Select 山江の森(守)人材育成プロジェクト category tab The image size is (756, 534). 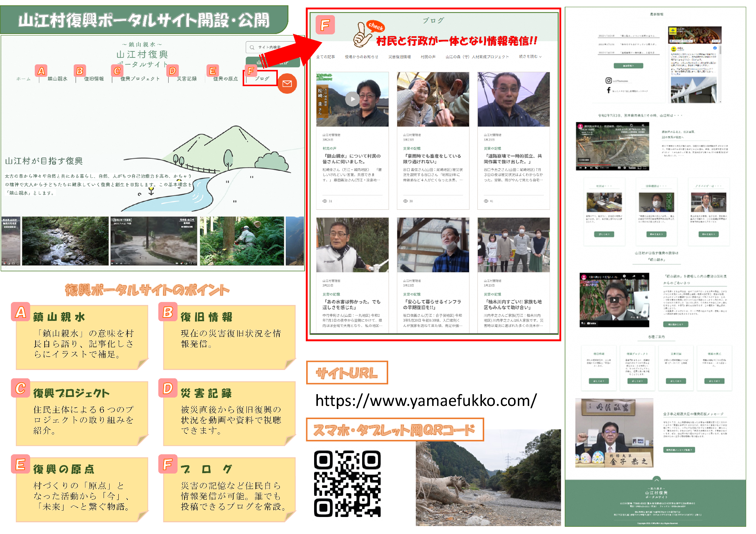coord(477,57)
